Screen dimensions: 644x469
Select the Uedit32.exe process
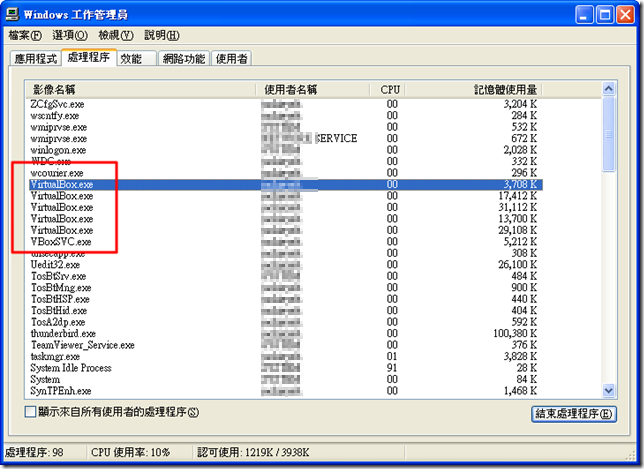pyautogui.click(x=284, y=265)
